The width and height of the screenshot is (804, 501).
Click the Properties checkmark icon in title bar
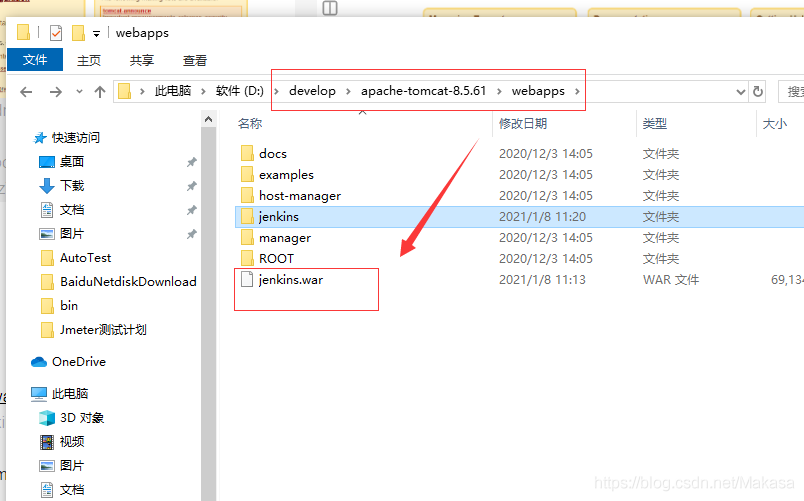tap(55, 33)
